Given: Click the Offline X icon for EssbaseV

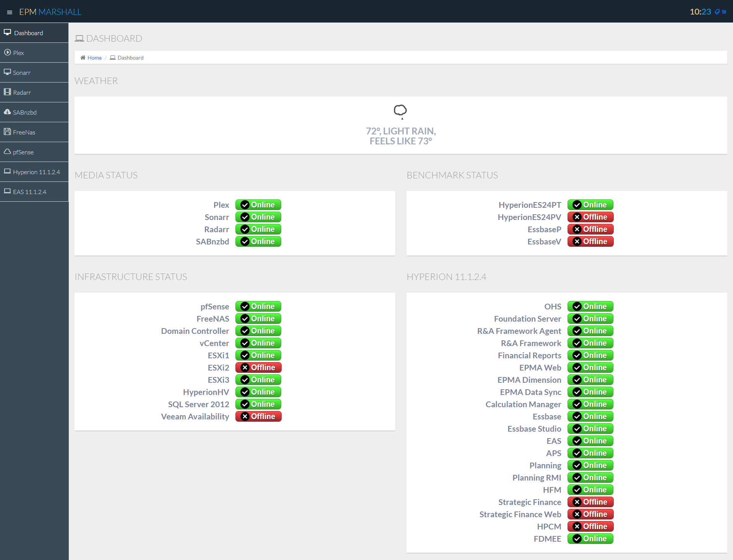Looking at the screenshot, I should click(577, 241).
